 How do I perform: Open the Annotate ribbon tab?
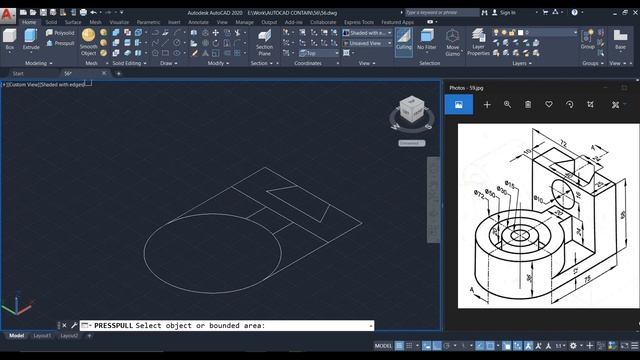click(x=198, y=22)
